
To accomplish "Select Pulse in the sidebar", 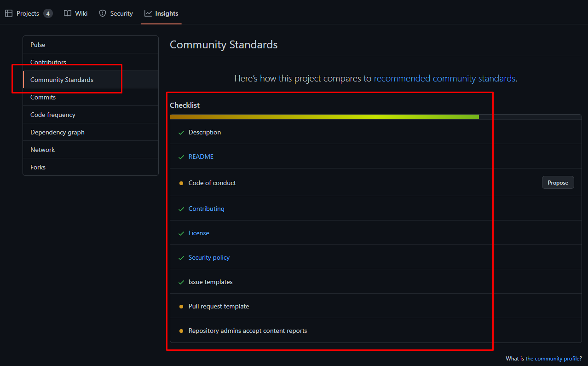I will point(38,45).
